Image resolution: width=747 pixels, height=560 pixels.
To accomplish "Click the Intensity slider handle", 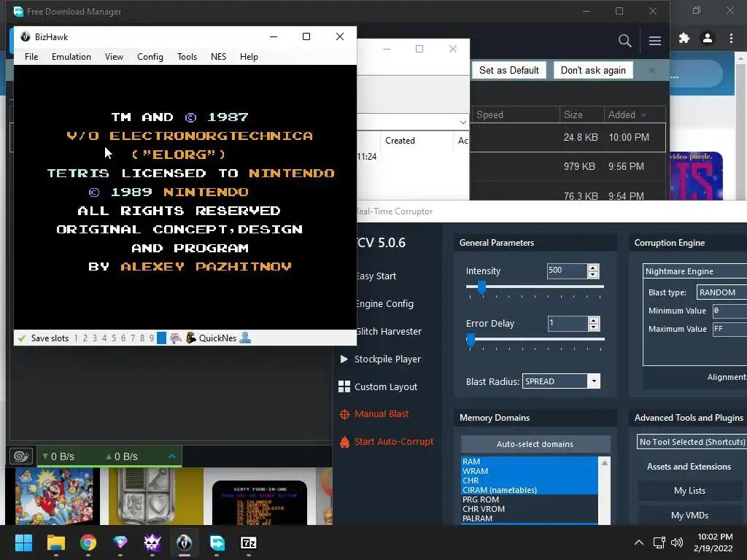I will click(x=481, y=287).
